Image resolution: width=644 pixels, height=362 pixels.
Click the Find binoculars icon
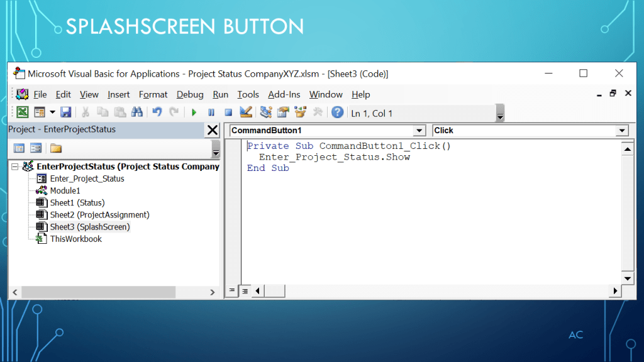[136, 112]
